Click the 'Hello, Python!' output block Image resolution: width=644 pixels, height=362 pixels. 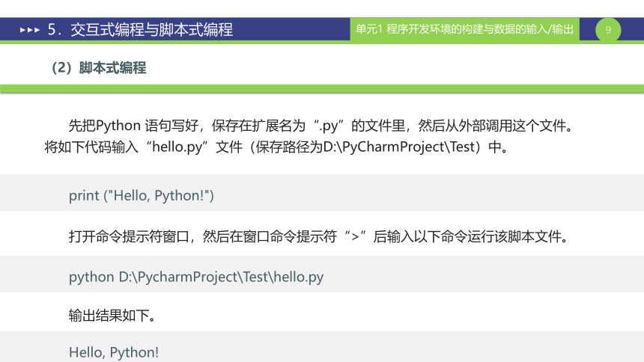(322, 347)
